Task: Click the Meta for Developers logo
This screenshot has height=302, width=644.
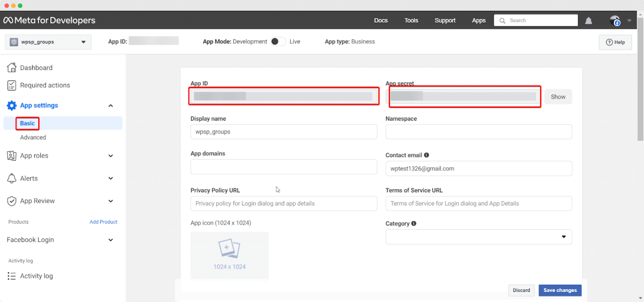Action: coord(49,20)
